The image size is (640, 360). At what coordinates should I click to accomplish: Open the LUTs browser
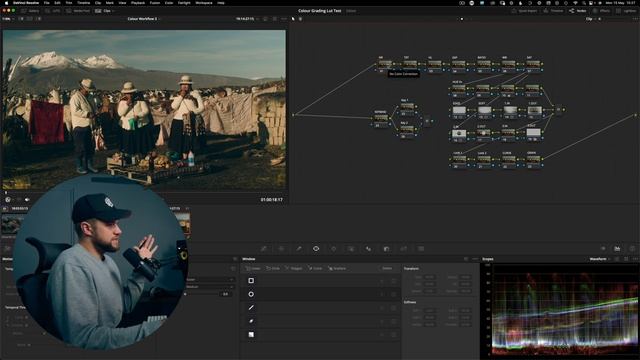(52, 11)
